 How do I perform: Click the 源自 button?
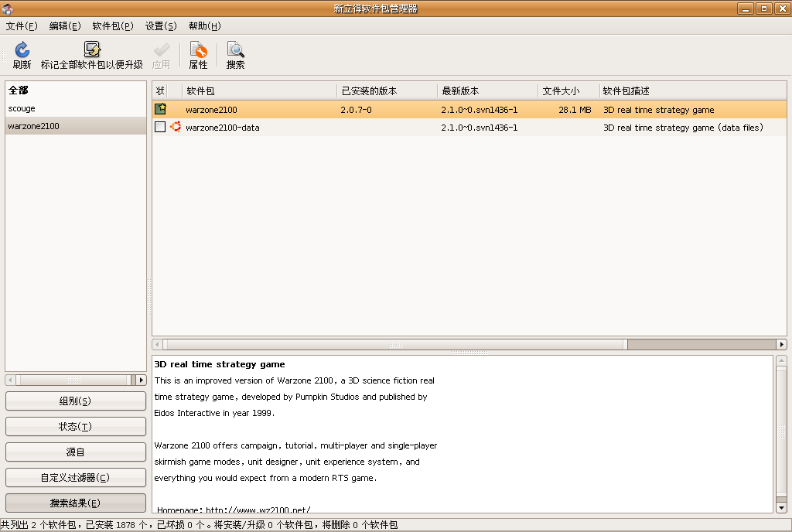pos(76,452)
